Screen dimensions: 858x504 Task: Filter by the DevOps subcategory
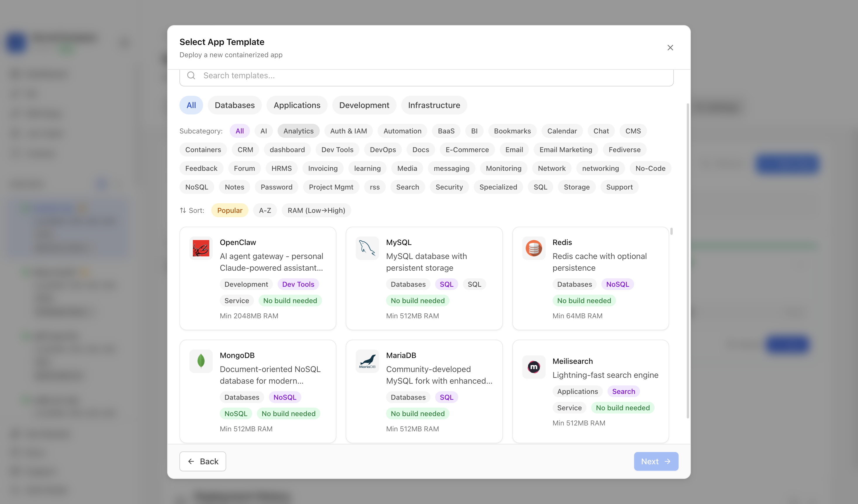coord(383,150)
